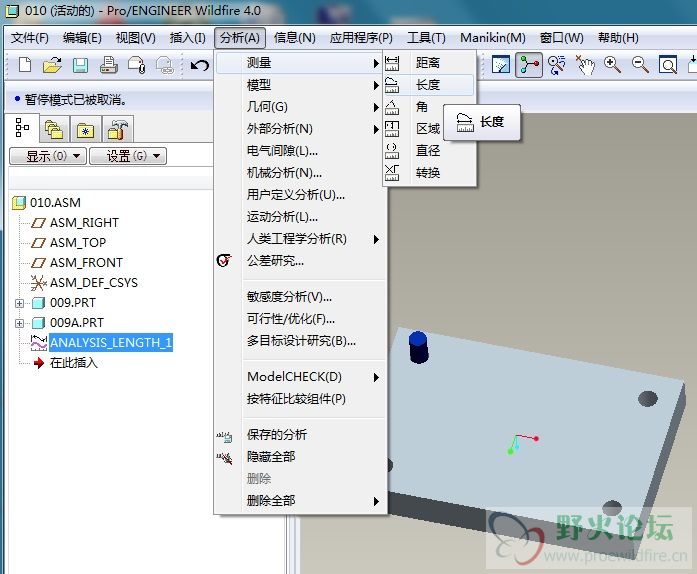Open the 窗口(W) menu
Viewport: 697px width, 574px height.
tap(561, 38)
